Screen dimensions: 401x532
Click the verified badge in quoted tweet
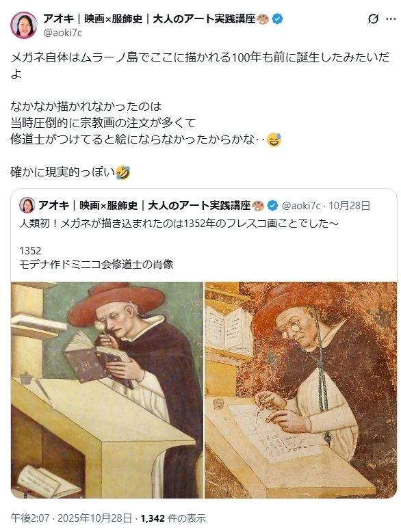(272, 205)
